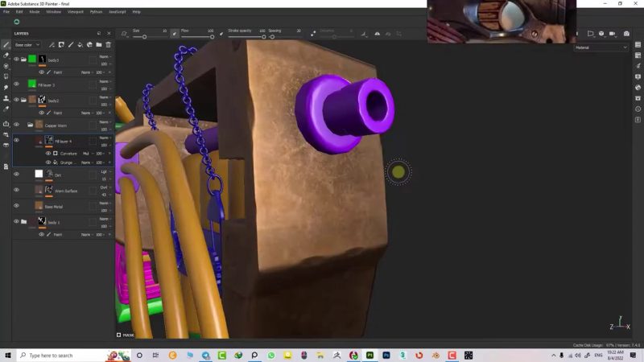Open the Material display mode dropdown
The image size is (644, 362).
click(x=601, y=48)
